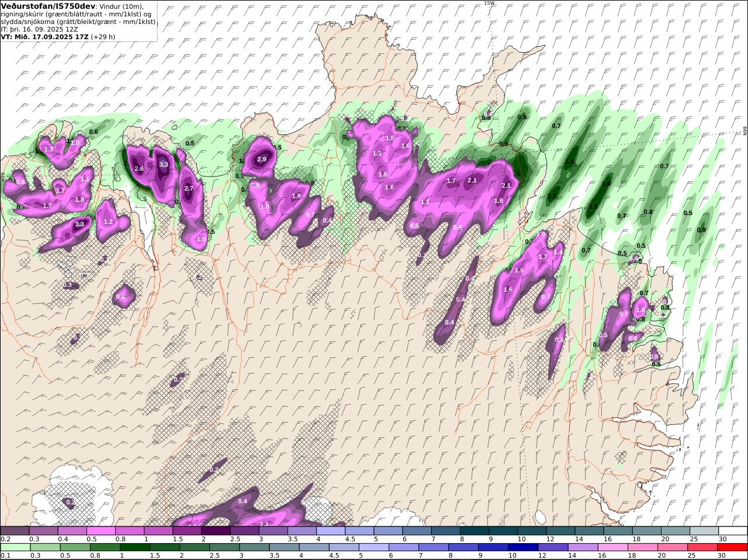Pick light gray snow swatch between 25 and 30
Screen dimensions: 748x560
705,531
